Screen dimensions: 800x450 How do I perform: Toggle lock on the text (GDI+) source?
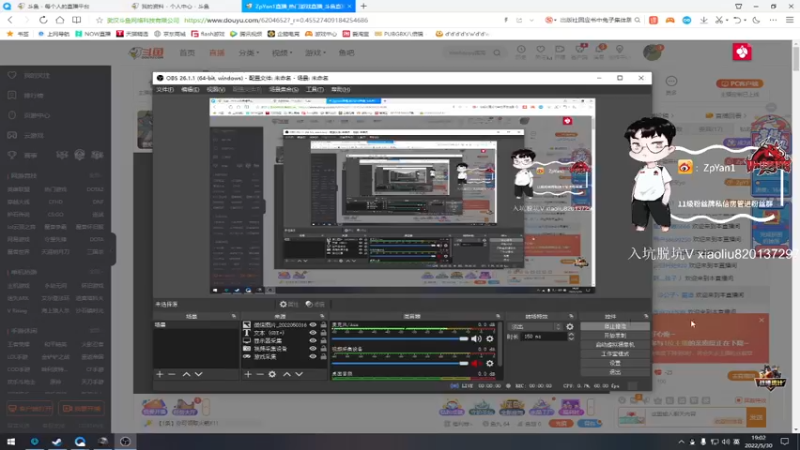(x=323, y=333)
